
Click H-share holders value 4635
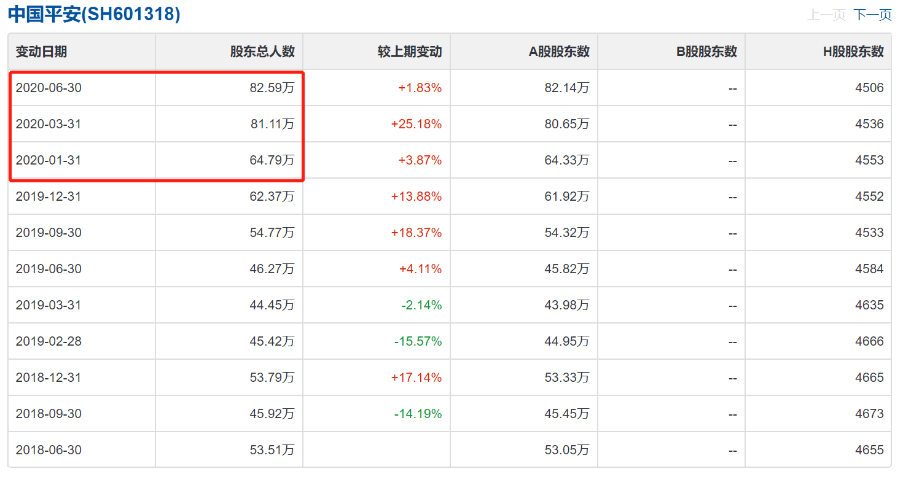pos(870,305)
